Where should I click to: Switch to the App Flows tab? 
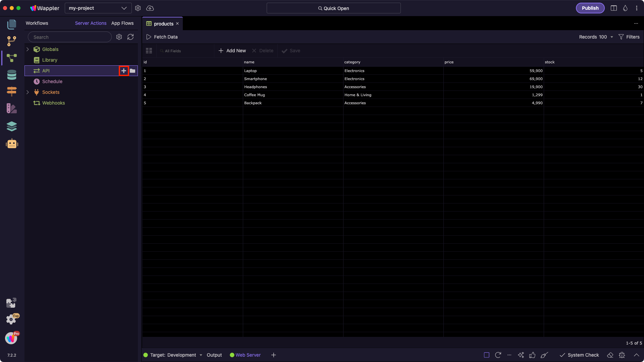point(122,23)
